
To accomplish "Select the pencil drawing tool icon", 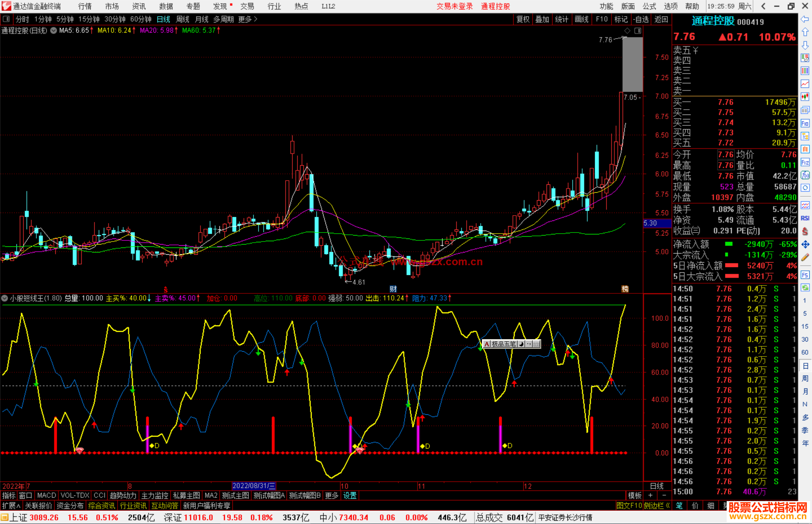I will [805, 257].
